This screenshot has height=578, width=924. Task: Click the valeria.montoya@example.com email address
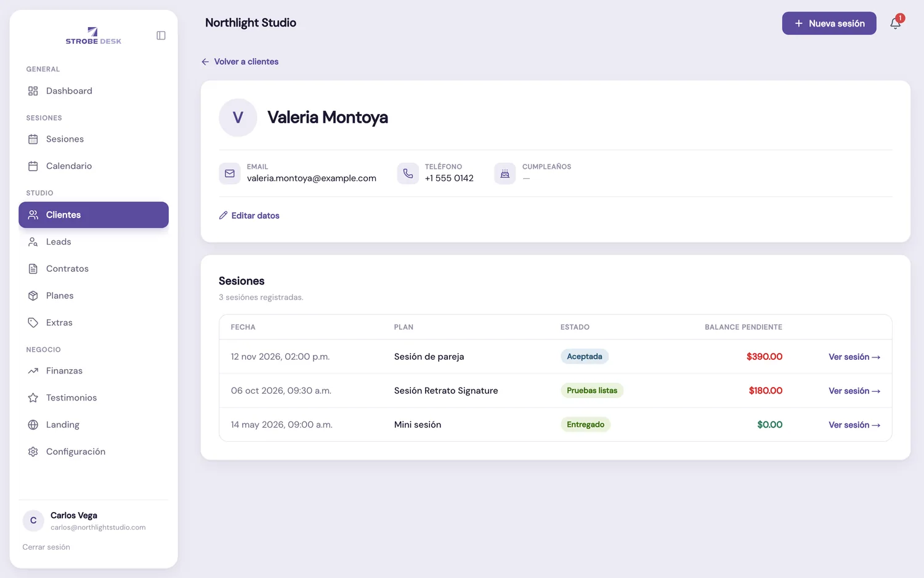312,178
